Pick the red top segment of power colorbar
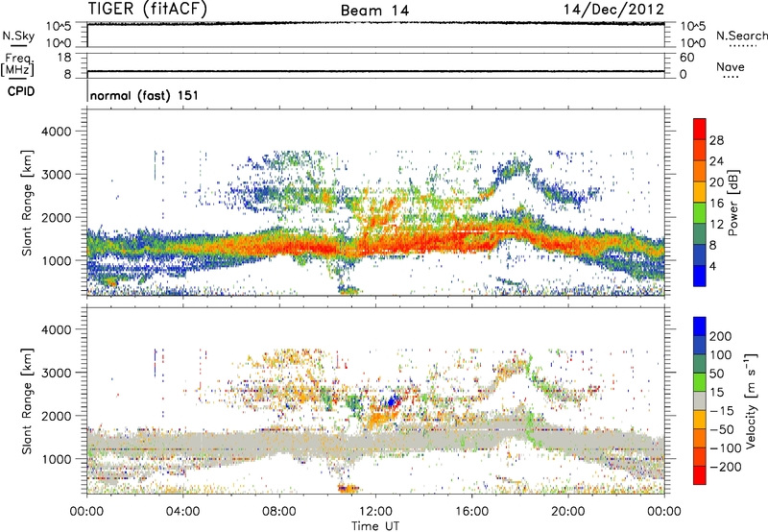 click(700, 129)
